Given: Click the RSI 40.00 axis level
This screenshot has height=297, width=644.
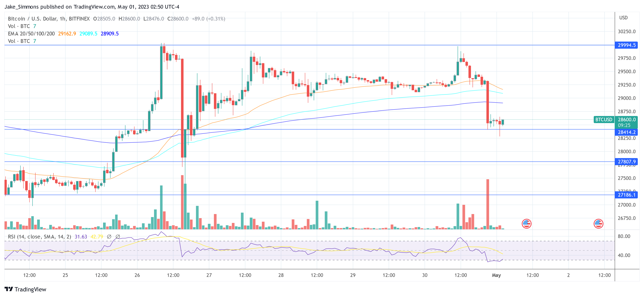Looking at the screenshot, I should [x=624, y=255].
